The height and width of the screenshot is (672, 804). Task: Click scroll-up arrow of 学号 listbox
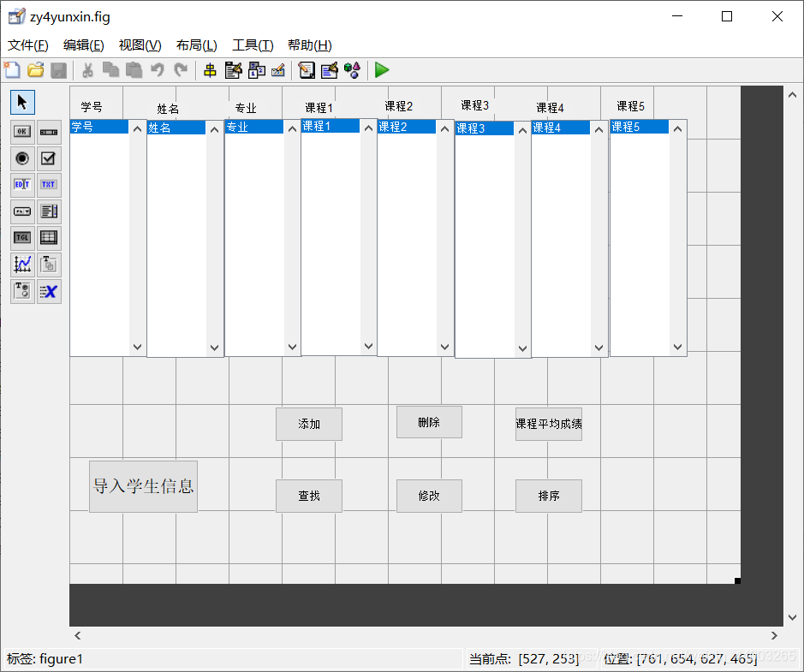tap(137, 128)
